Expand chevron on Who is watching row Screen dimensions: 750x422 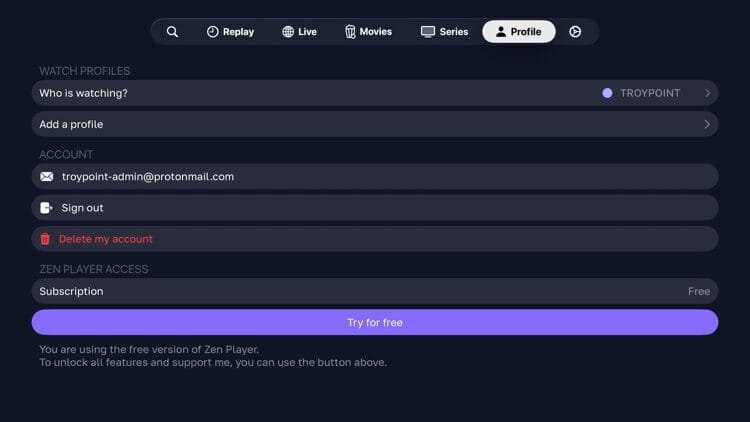tap(707, 93)
